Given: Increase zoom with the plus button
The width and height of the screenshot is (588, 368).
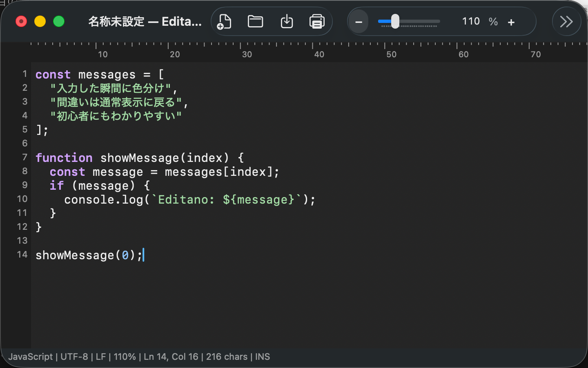Looking at the screenshot, I should click(x=511, y=22).
